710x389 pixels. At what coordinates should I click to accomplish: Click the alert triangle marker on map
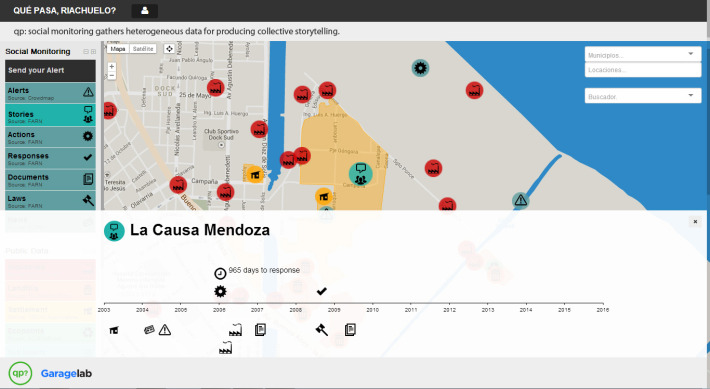(521, 200)
